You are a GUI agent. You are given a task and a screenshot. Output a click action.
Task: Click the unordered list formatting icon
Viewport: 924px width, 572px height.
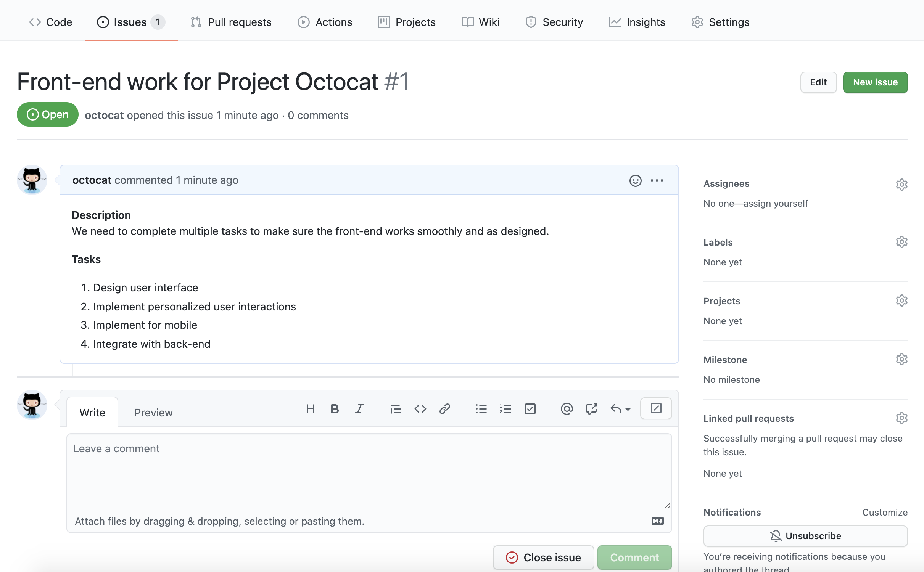[481, 409]
